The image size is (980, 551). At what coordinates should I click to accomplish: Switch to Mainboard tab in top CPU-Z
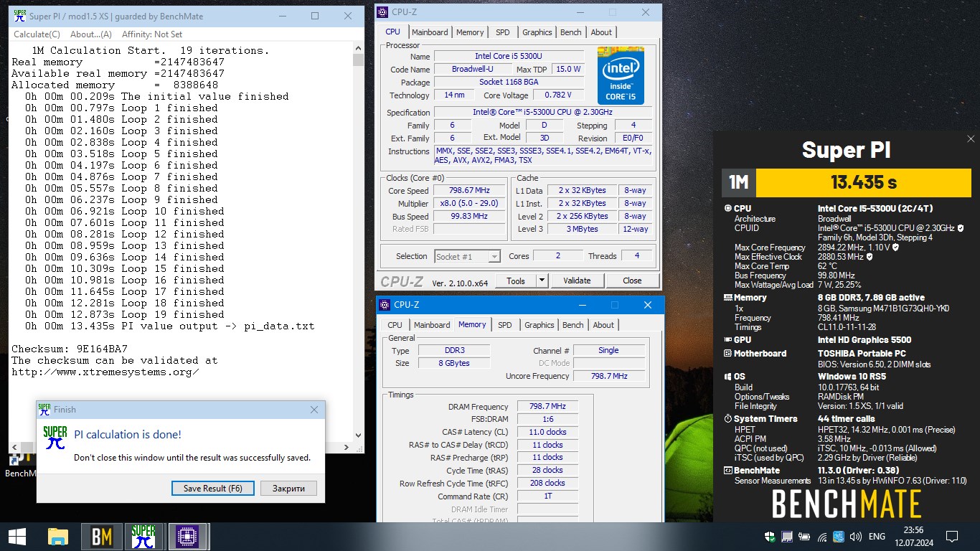[430, 32]
